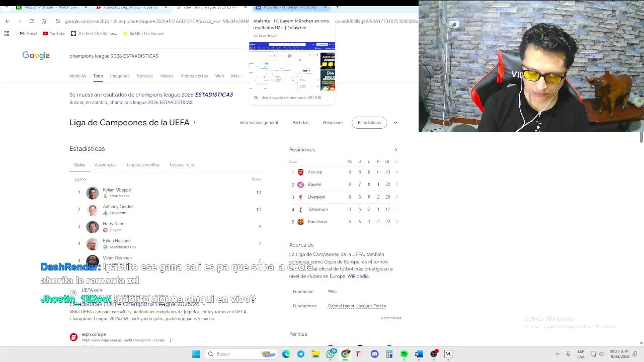Open File Explorer from the taskbar
Image resolution: width=644 pixels, height=362 pixels.
click(x=315, y=354)
